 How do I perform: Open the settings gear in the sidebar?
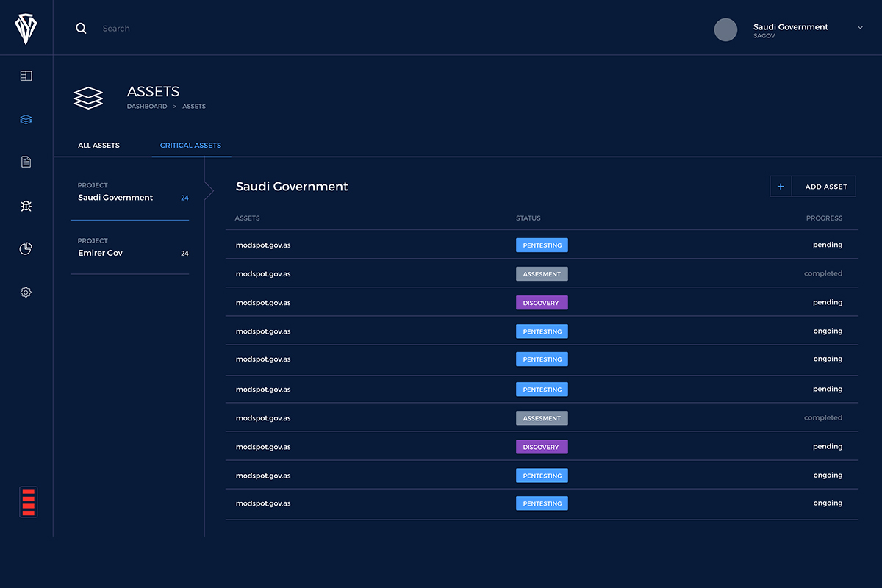tap(26, 293)
